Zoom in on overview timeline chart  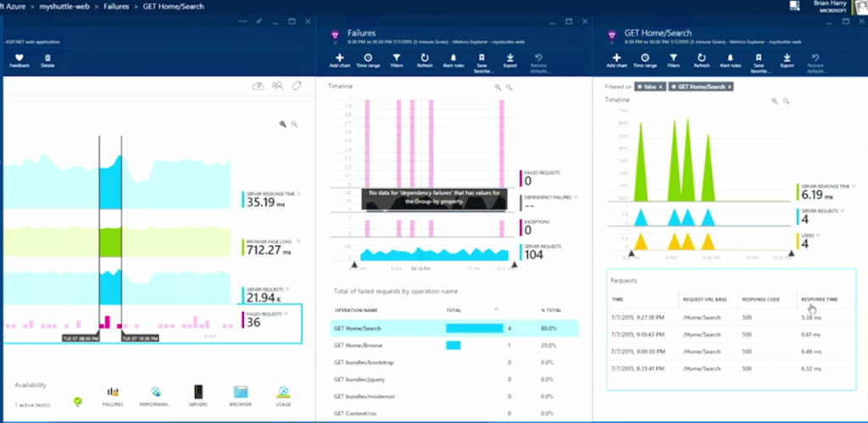tap(283, 125)
